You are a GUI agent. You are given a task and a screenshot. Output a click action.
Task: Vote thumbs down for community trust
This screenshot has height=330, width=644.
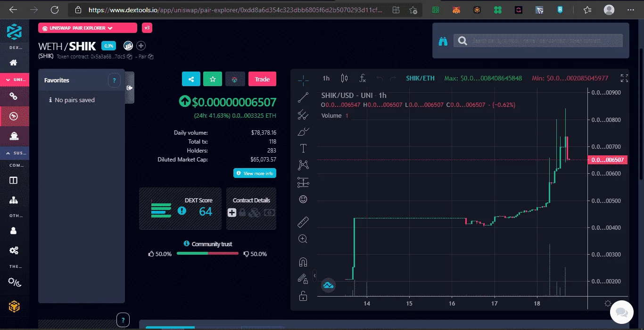(246, 254)
